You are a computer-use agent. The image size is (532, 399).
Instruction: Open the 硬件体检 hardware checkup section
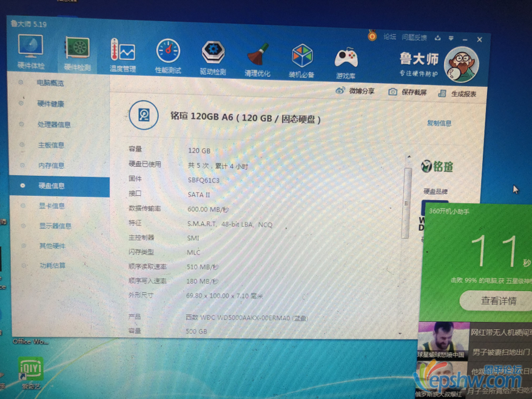[30, 51]
